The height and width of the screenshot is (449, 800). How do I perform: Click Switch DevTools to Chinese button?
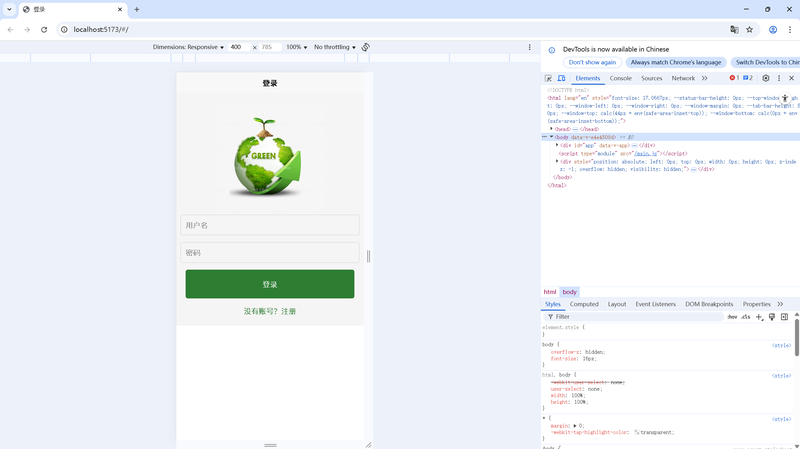coord(765,62)
